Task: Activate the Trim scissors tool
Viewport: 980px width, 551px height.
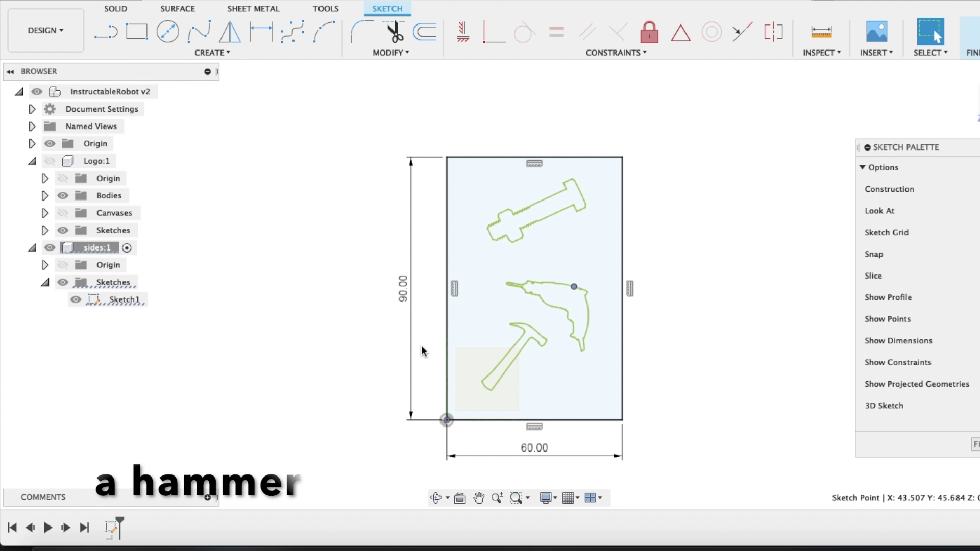Action: click(x=394, y=32)
